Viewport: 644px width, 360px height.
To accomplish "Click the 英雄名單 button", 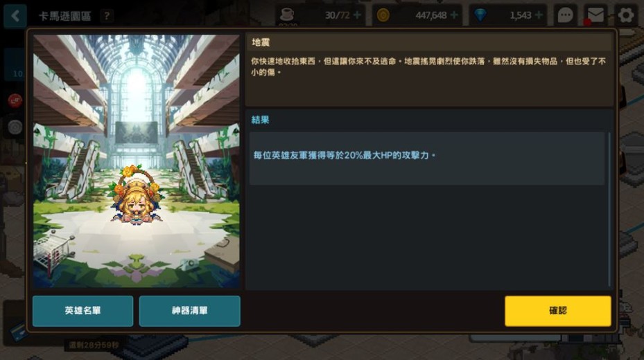I will (x=82, y=311).
